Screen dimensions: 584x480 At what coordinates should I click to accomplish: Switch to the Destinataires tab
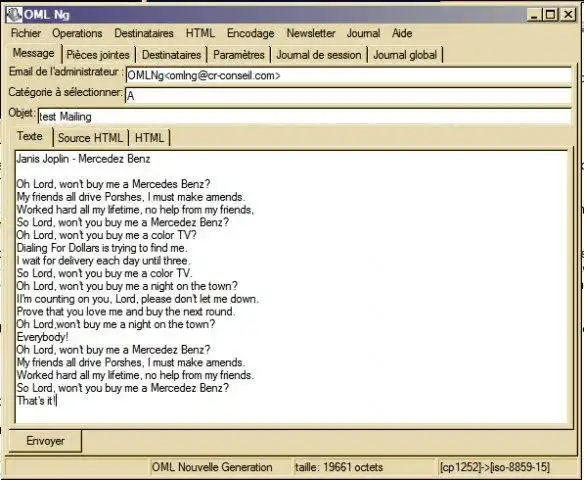(x=171, y=55)
